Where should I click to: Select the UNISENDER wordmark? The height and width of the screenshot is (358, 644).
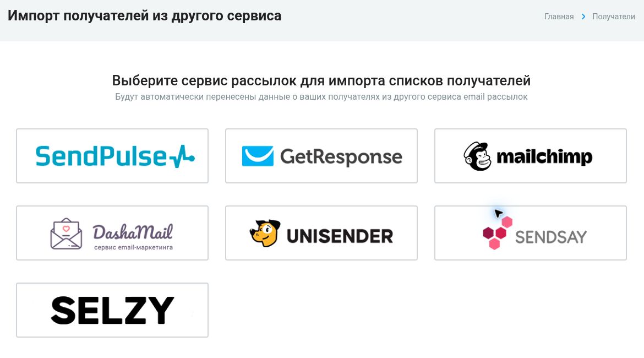click(x=340, y=236)
